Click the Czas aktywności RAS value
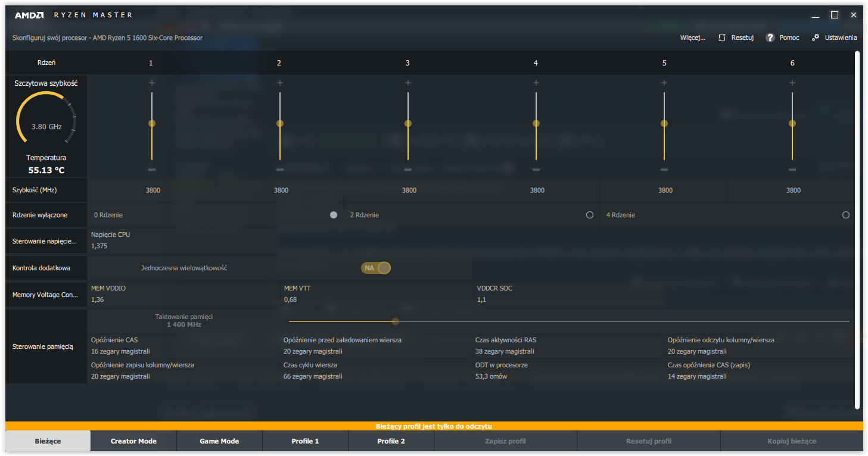This screenshot has width=868, height=456. 505,351
